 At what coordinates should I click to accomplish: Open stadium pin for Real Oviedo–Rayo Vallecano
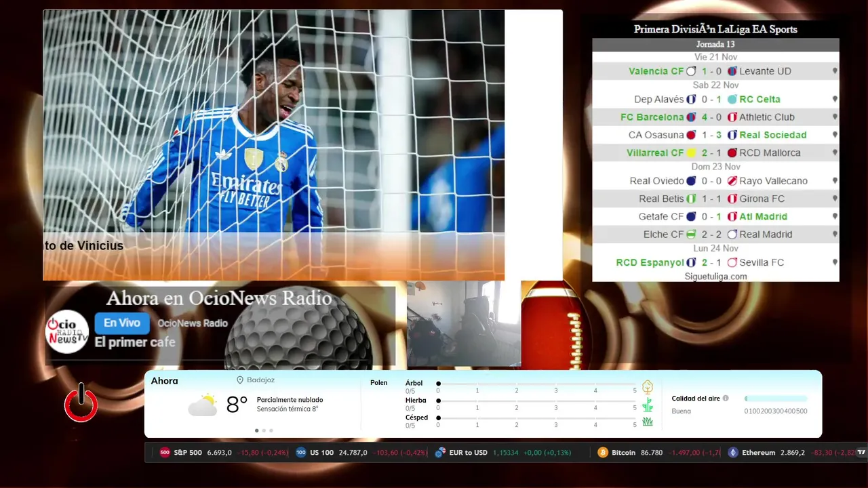pyautogui.click(x=835, y=181)
